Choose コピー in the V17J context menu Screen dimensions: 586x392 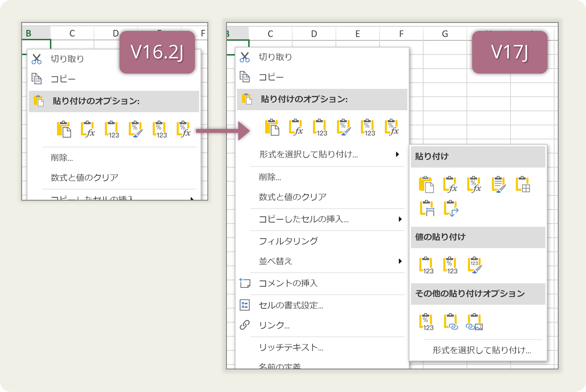tap(271, 77)
